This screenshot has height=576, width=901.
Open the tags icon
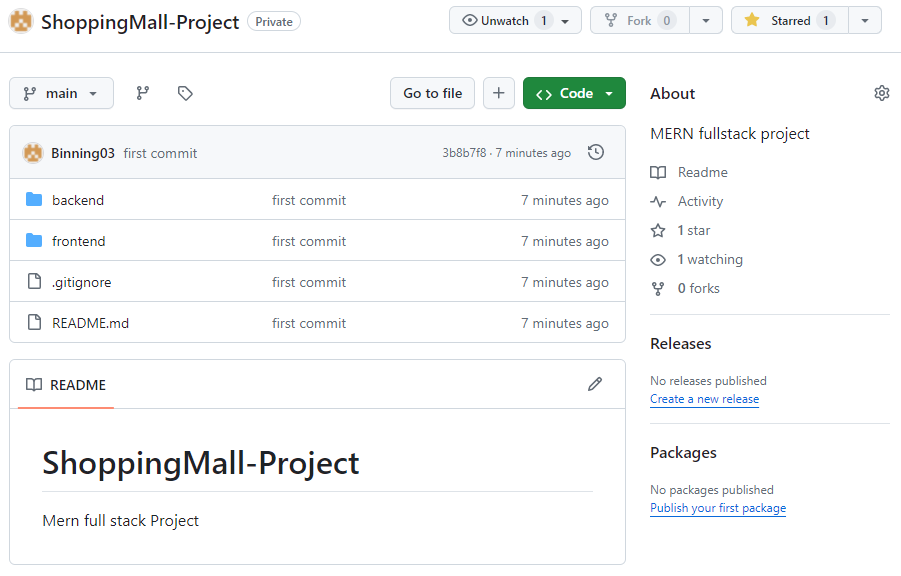[x=184, y=93]
